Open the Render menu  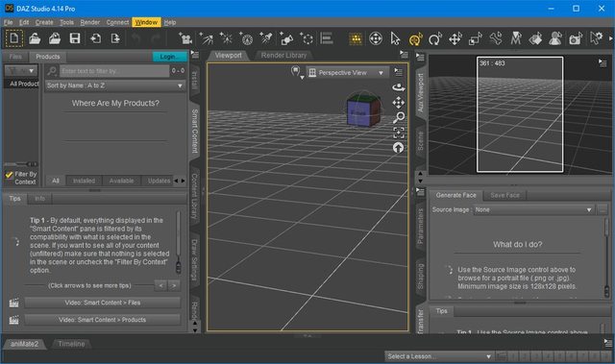(89, 22)
